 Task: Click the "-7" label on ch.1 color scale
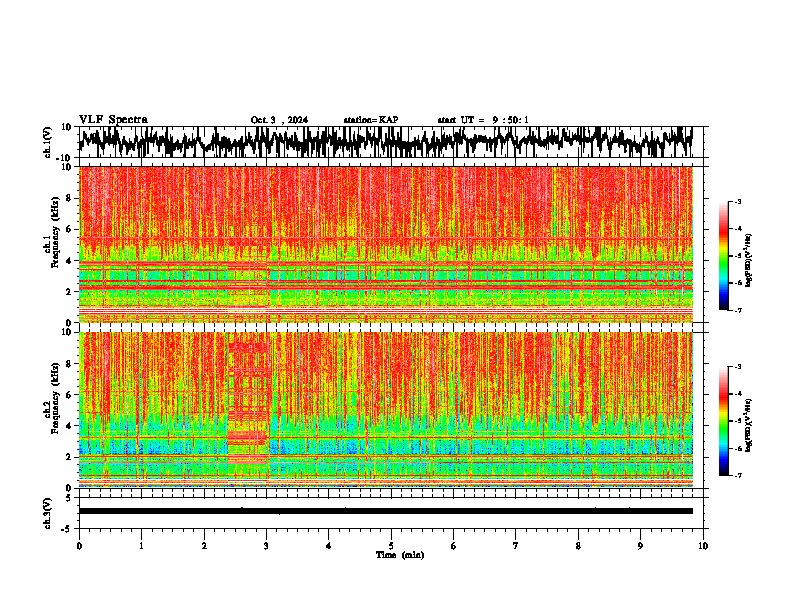738,310
